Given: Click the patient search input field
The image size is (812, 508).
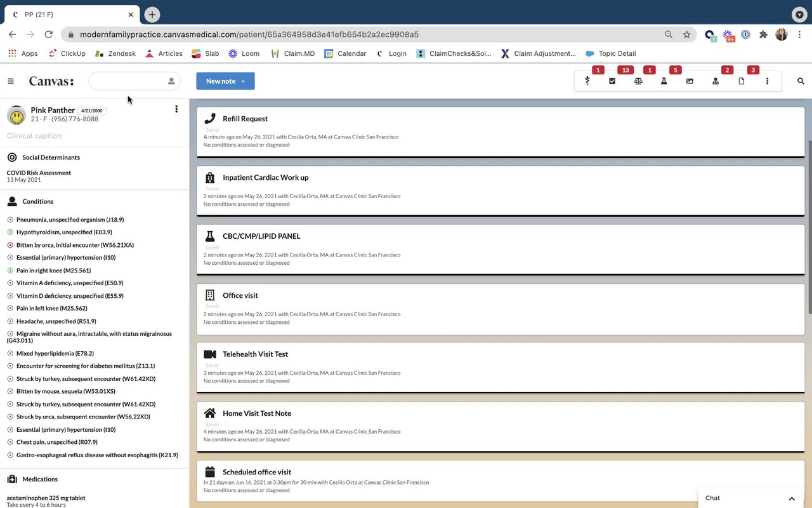Looking at the screenshot, I should pos(134,81).
